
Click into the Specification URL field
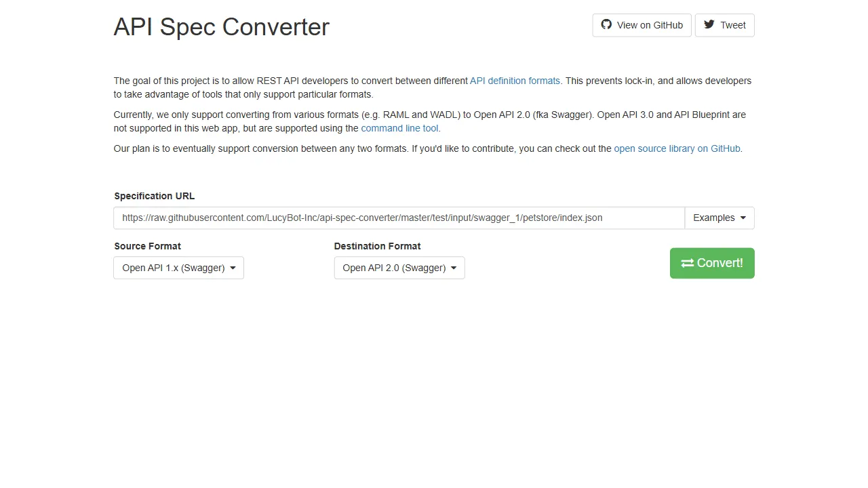[399, 218]
